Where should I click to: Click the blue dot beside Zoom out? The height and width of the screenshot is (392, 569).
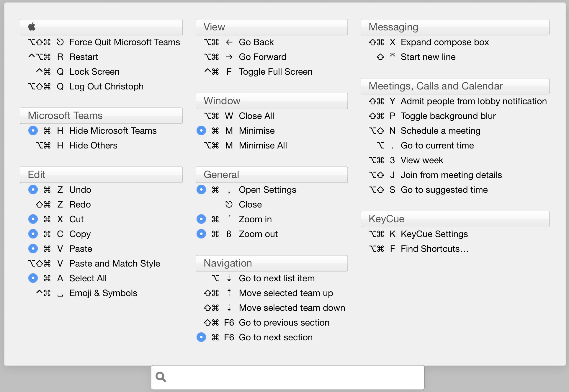pyautogui.click(x=201, y=234)
